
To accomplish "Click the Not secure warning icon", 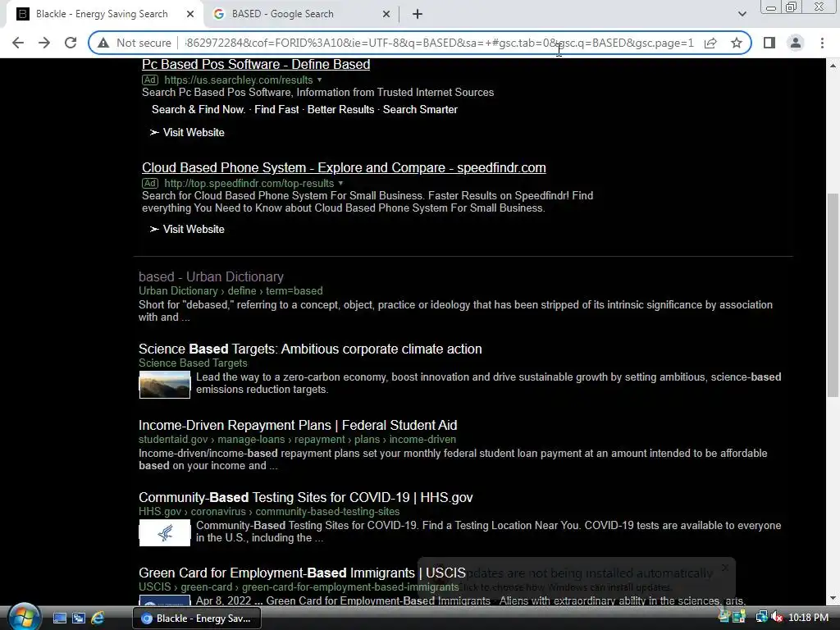I will (103, 43).
